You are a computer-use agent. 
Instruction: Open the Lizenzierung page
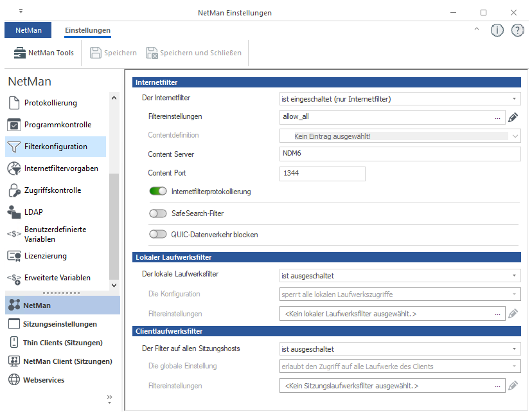point(45,256)
